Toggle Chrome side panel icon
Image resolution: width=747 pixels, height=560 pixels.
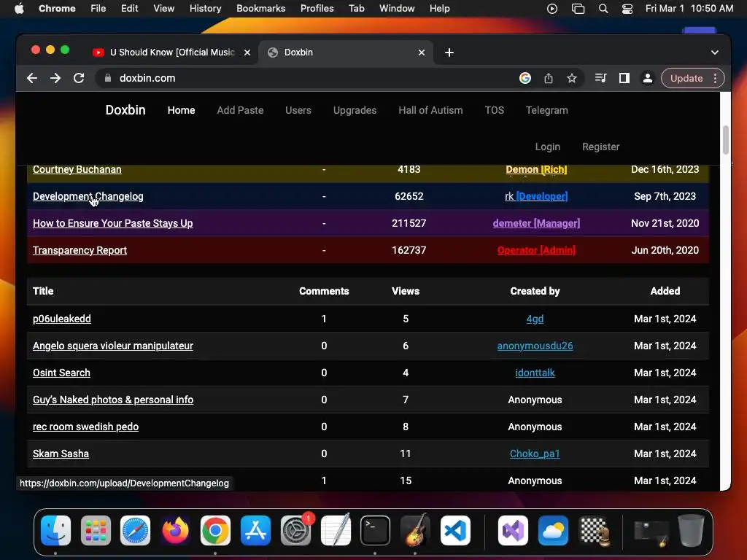(624, 78)
